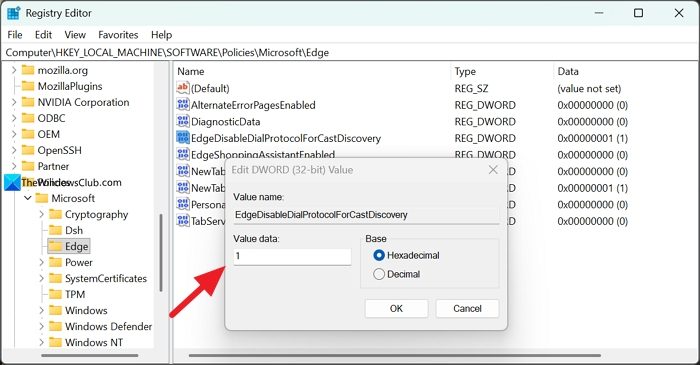Click the tree pane vertical scrollbar thumb
The image size is (700, 365).
click(161, 253)
